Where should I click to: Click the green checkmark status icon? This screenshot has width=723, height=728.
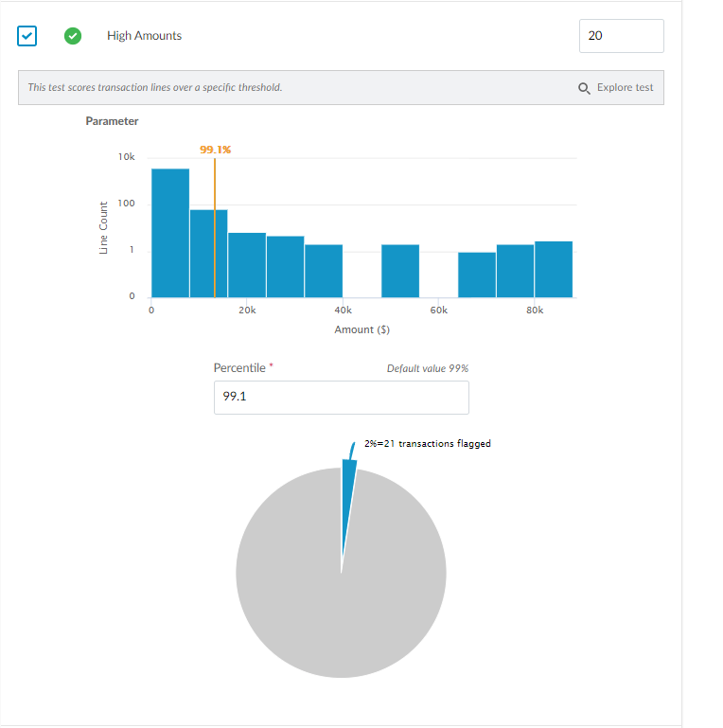tap(72, 36)
